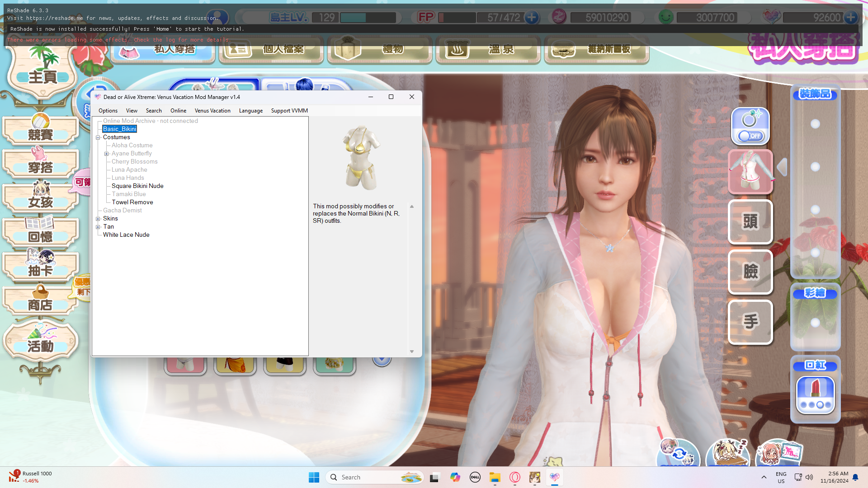Open the Venus Vacation menu

point(212,111)
